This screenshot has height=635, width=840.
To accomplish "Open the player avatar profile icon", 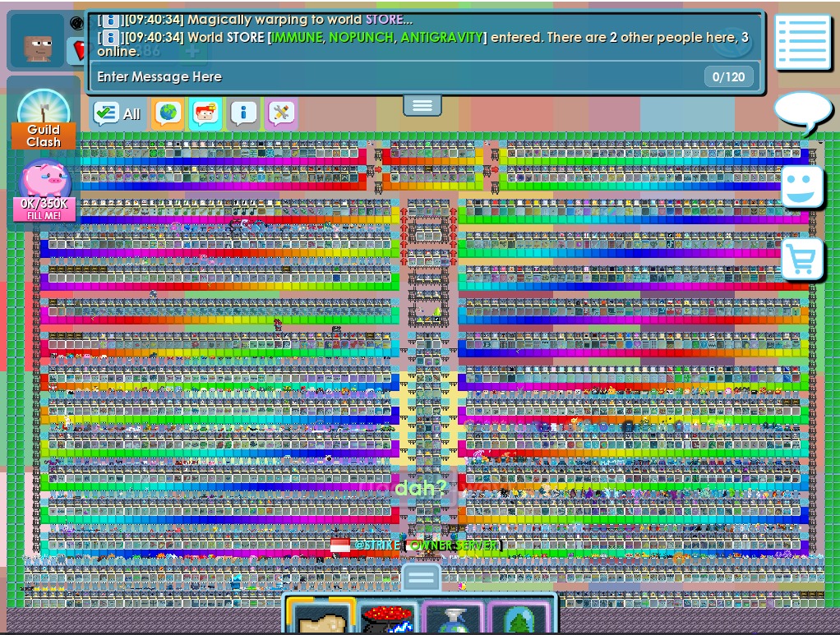I will 37,42.
